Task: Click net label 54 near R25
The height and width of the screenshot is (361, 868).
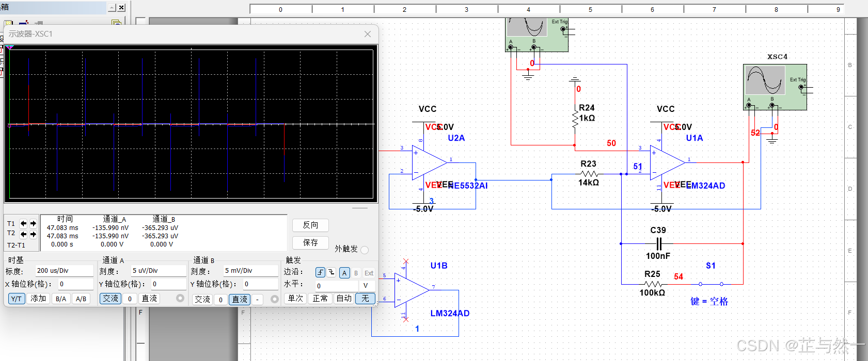Action: (x=678, y=277)
